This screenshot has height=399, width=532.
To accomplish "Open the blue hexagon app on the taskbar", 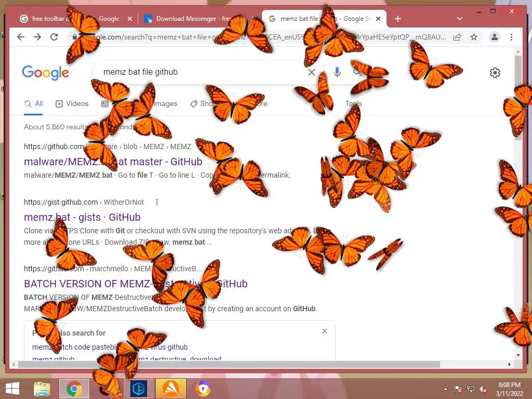I will pos(139,389).
